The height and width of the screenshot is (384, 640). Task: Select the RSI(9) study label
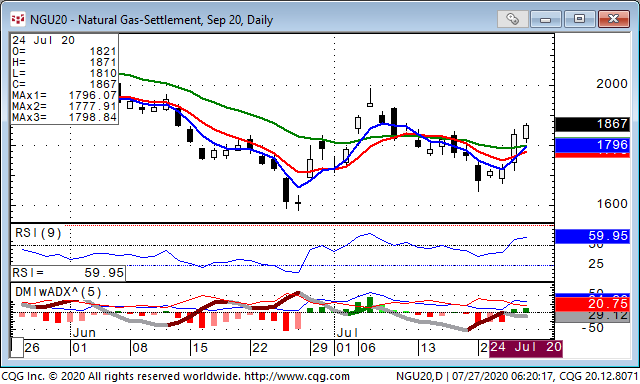pyautogui.click(x=38, y=233)
